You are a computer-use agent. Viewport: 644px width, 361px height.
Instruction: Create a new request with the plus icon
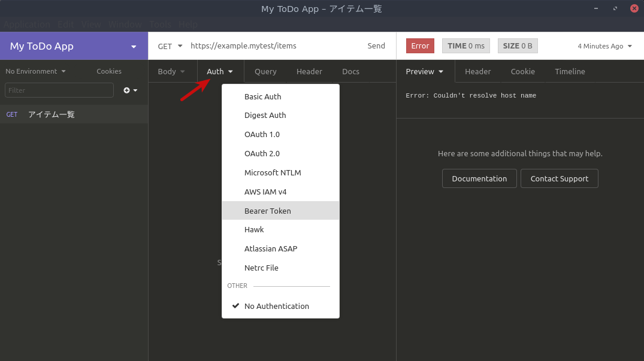[x=126, y=90]
